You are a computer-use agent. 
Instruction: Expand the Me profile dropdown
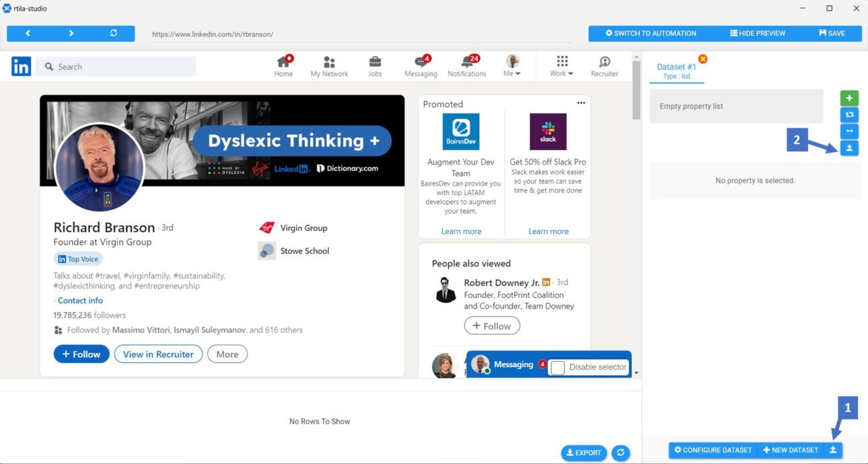[513, 66]
